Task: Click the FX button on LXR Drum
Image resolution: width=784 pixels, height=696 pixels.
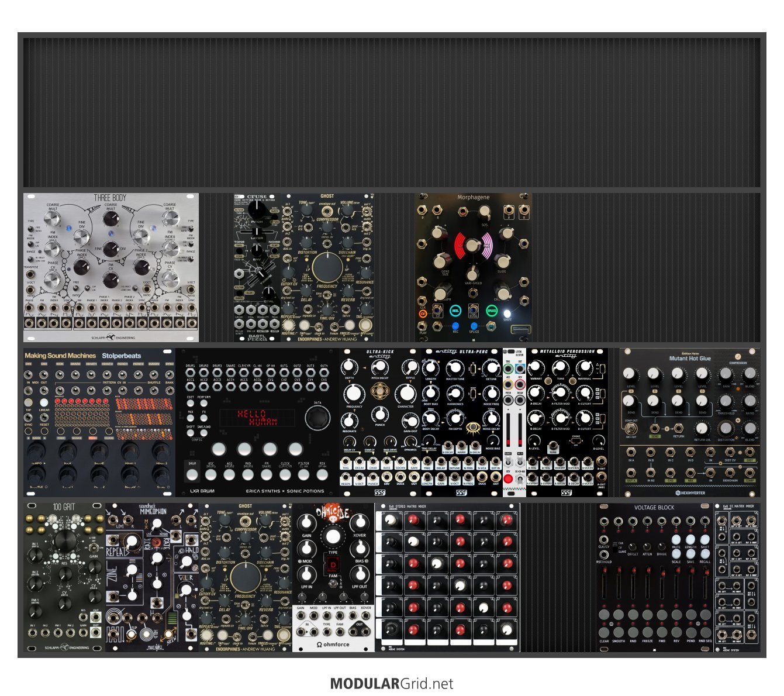Action: click(203, 418)
